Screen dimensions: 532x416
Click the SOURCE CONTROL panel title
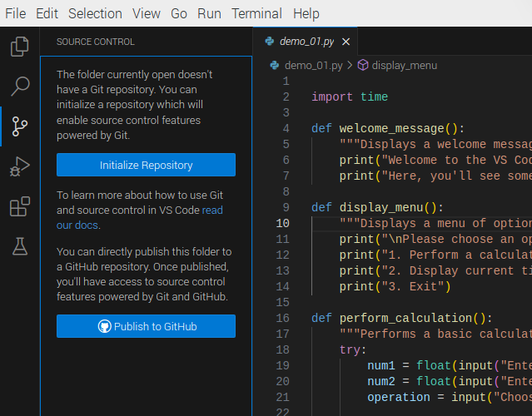96,42
